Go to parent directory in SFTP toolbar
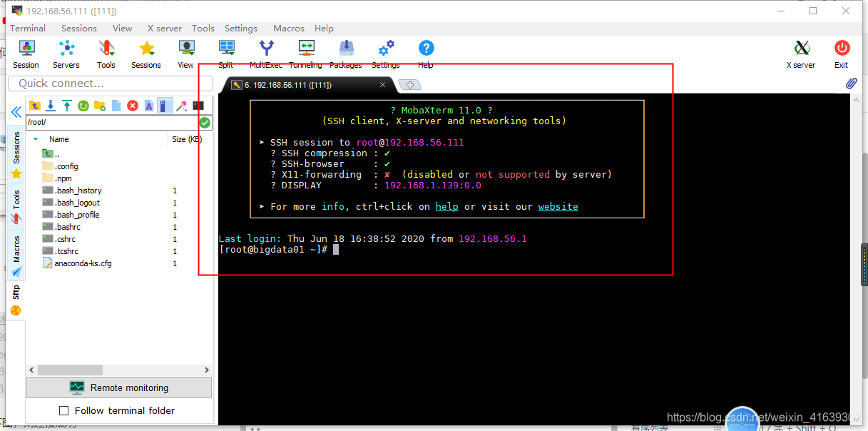This screenshot has height=431, width=868. [35, 106]
